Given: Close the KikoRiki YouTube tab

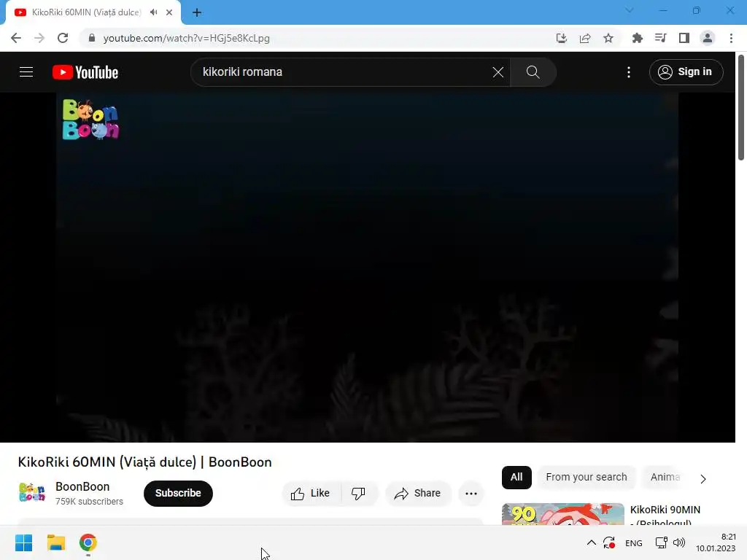Looking at the screenshot, I should click(169, 12).
